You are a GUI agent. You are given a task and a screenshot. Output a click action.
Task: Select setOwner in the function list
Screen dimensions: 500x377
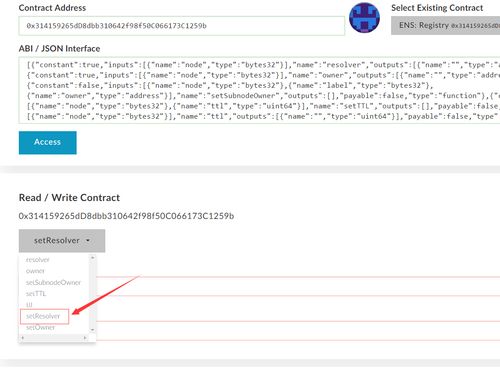point(40,328)
